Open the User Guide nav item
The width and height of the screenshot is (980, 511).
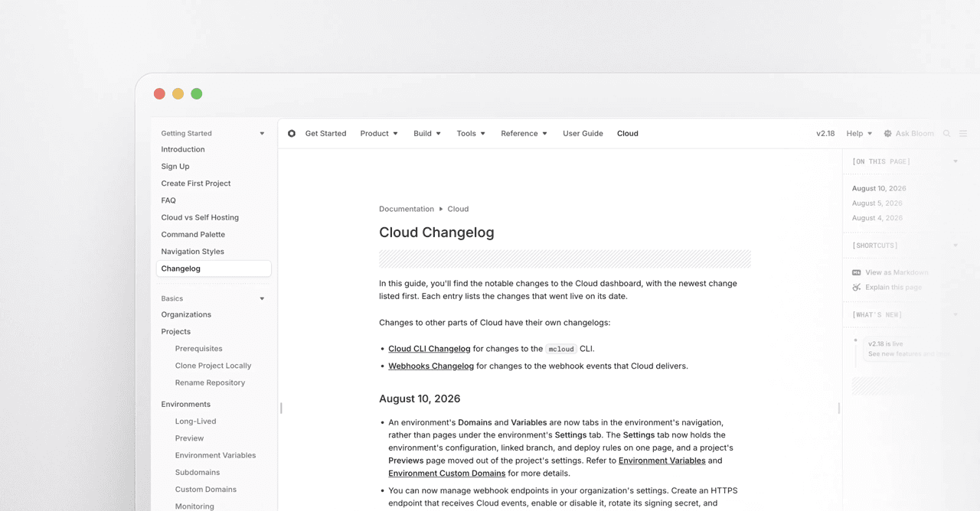tap(583, 133)
